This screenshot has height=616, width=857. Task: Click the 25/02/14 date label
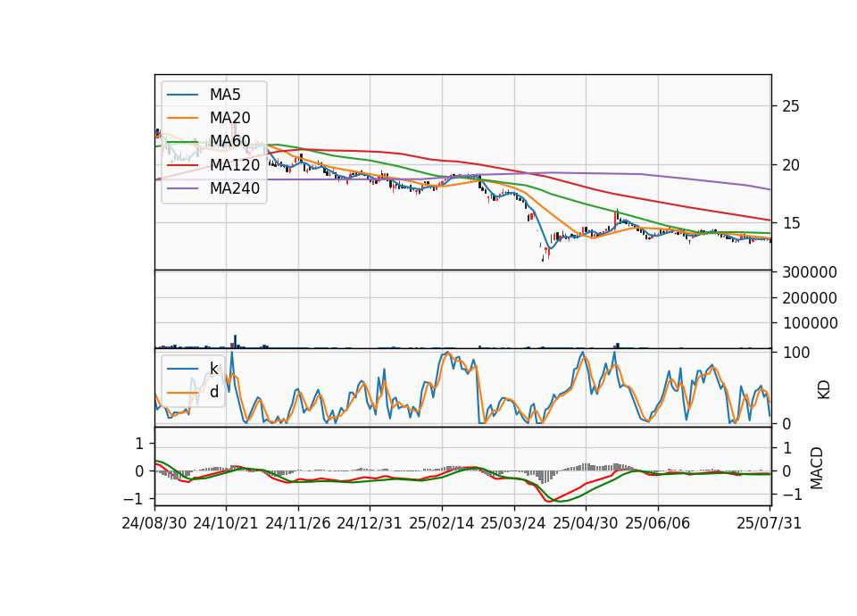[x=442, y=523]
